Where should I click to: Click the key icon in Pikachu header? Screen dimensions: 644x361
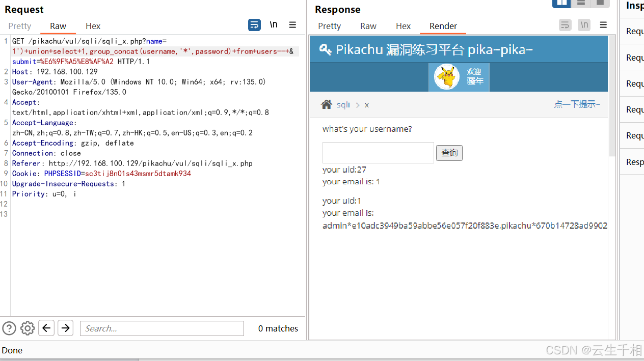tap(325, 49)
